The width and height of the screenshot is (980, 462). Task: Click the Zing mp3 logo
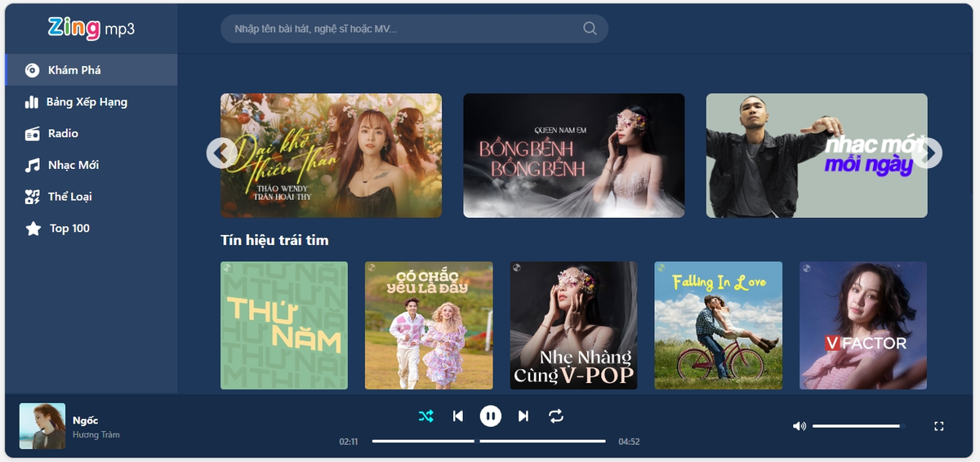91,28
